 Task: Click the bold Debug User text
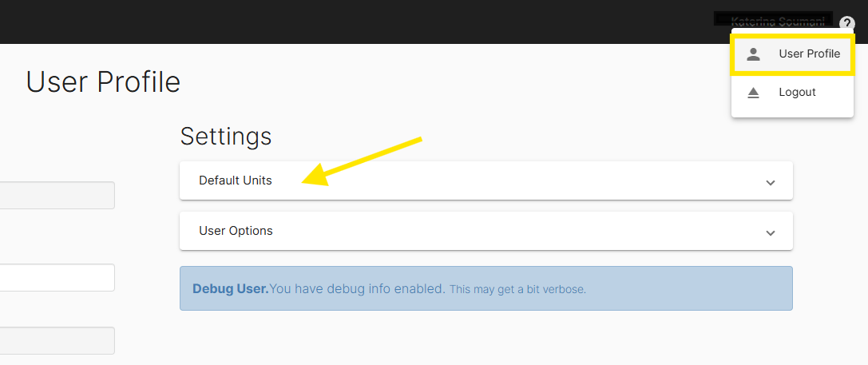(230, 288)
